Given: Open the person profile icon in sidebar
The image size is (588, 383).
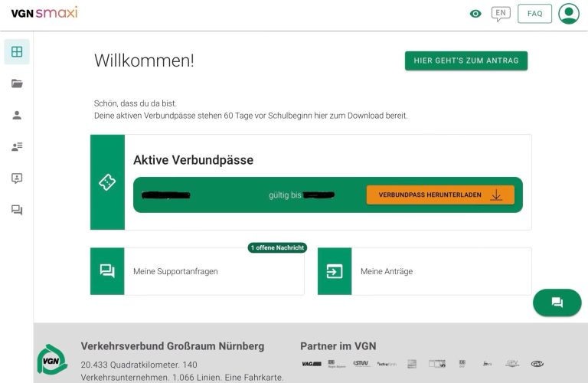Looking at the screenshot, I should coord(17,115).
